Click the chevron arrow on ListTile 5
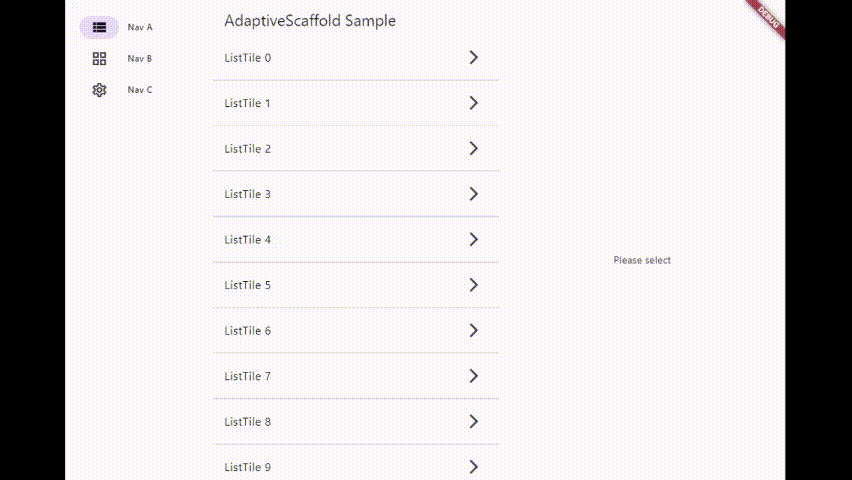 474,285
